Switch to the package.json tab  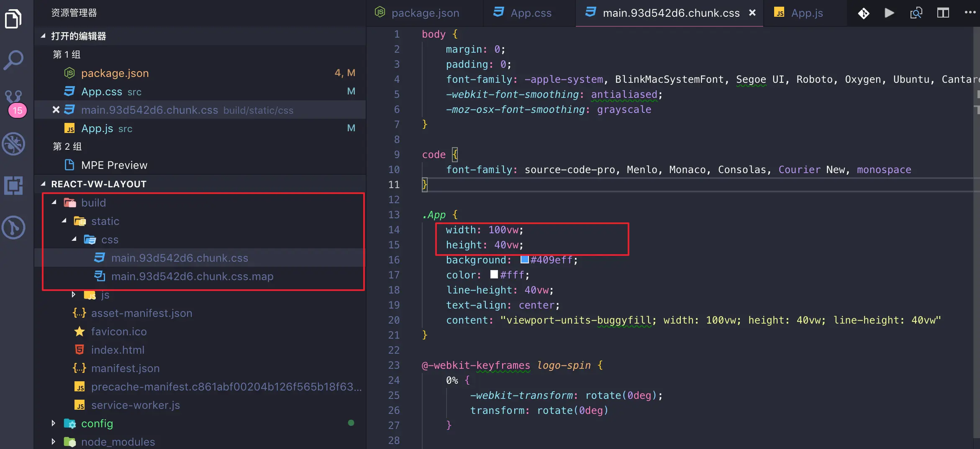424,13
